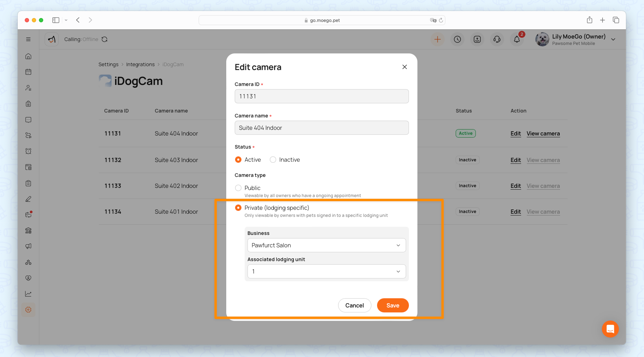This screenshot has height=357, width=644.
Task: Click Edit for camera 11133
Action: click(x=515, y=186)
